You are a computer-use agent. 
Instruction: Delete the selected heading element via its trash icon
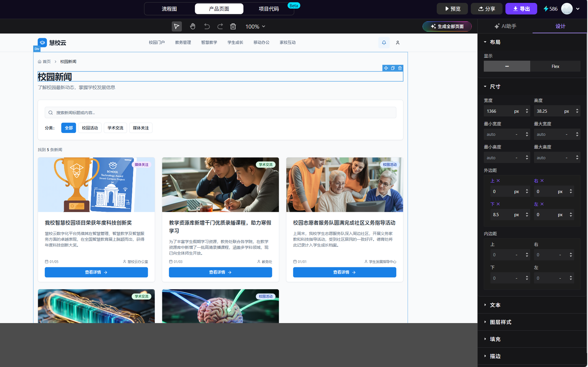pos(400,68)
